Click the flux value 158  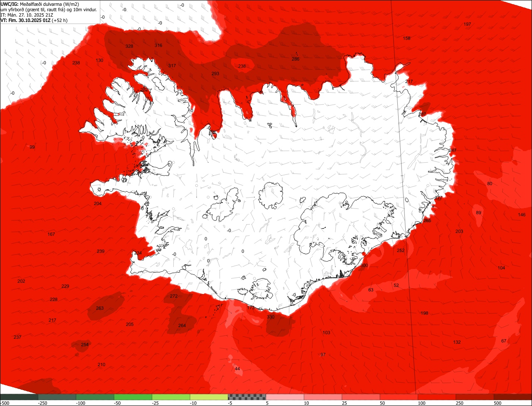407,38
